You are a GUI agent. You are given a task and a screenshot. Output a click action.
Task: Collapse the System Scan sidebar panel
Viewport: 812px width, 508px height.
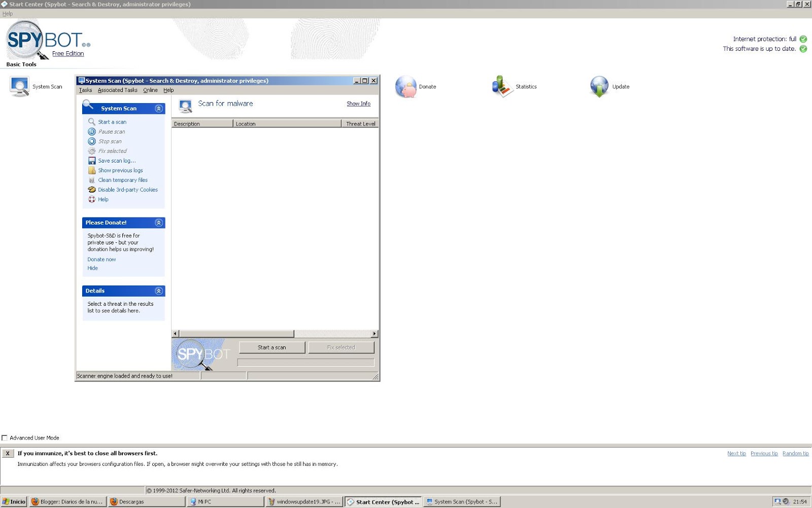(x=158, y=109)
